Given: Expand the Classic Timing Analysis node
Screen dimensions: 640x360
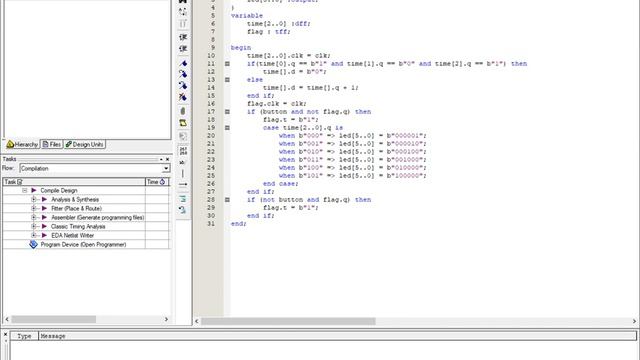Looking at the screenshot, I should [x=34, y=226].
